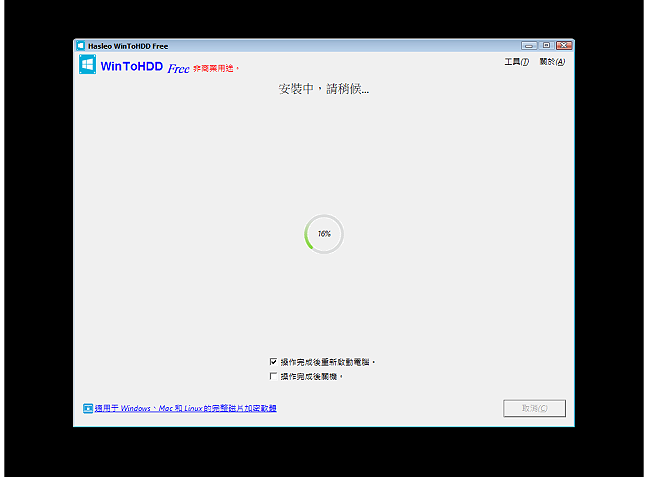Click the WinToHDD Windows logo icon
The width and height of the screenshot is (650, 477).
[87, 64]
